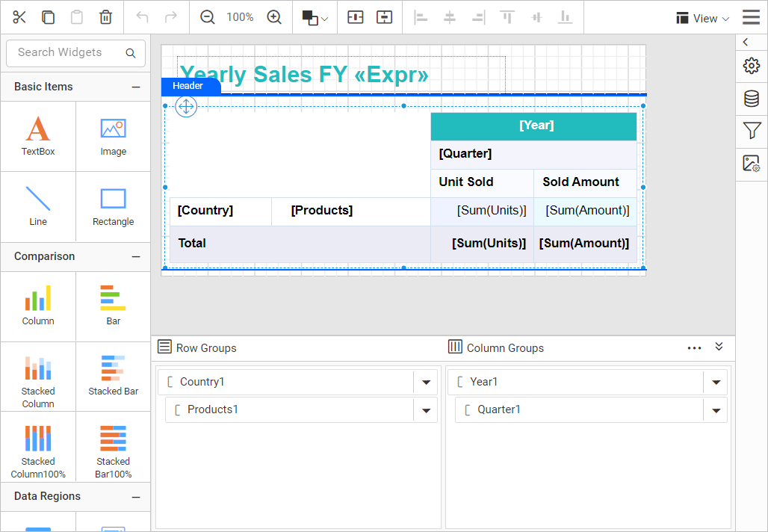Click the center horizontally icon
768x532 pixels.
click(x=355, y=17)
